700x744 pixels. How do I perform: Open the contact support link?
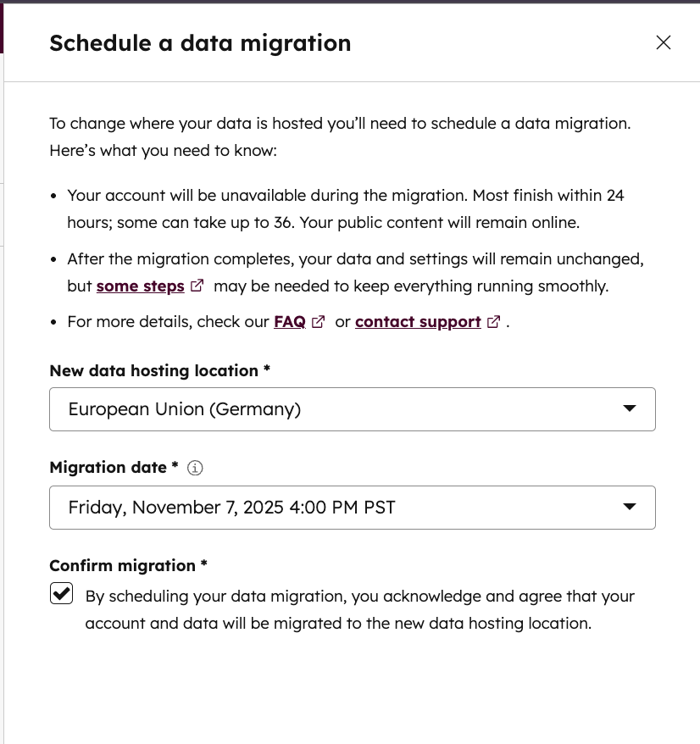click(418, 321)
